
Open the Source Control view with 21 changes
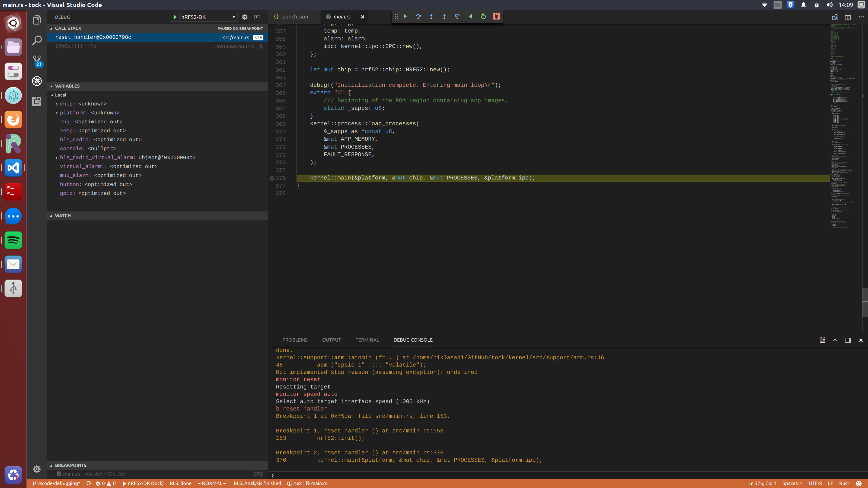pyautogui.click(x=37, y=60)
